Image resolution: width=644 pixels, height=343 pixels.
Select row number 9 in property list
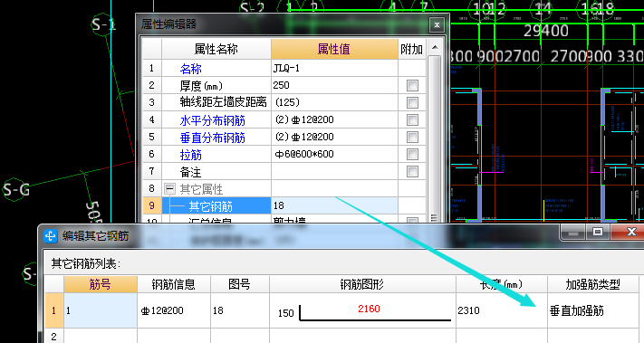point(151,205)
